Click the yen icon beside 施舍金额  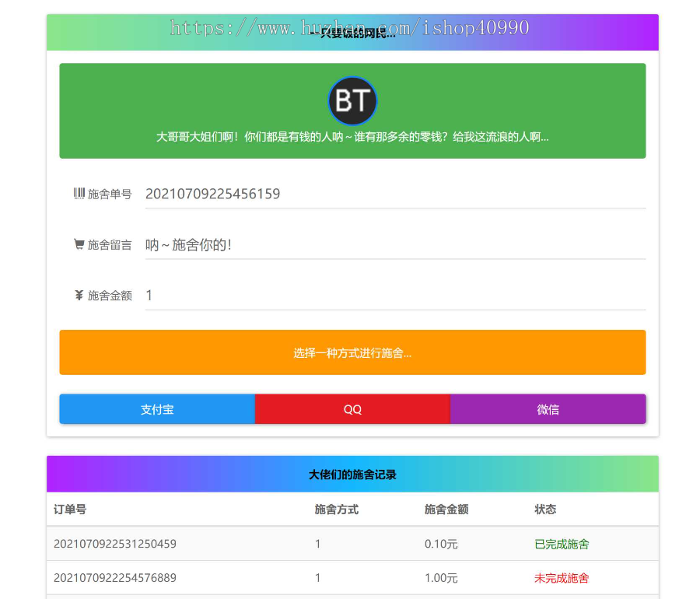pos(79,295)
